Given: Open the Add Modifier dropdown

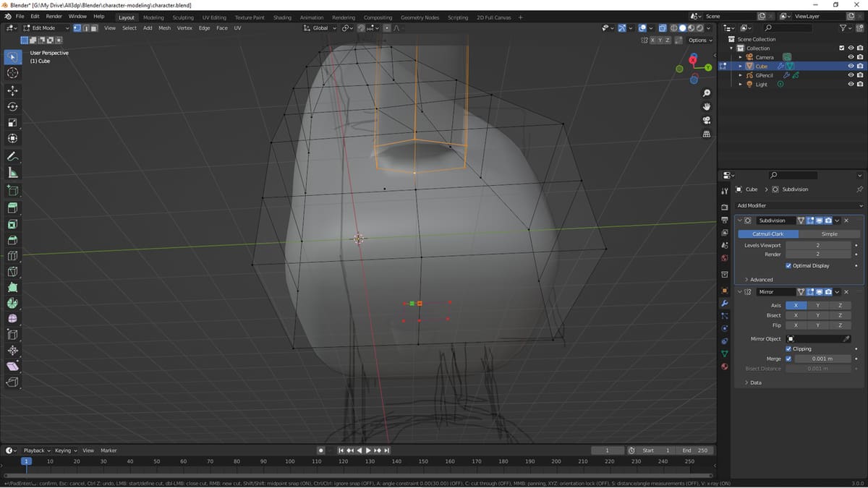Looking at the screenshot, I should click(799, 205).
